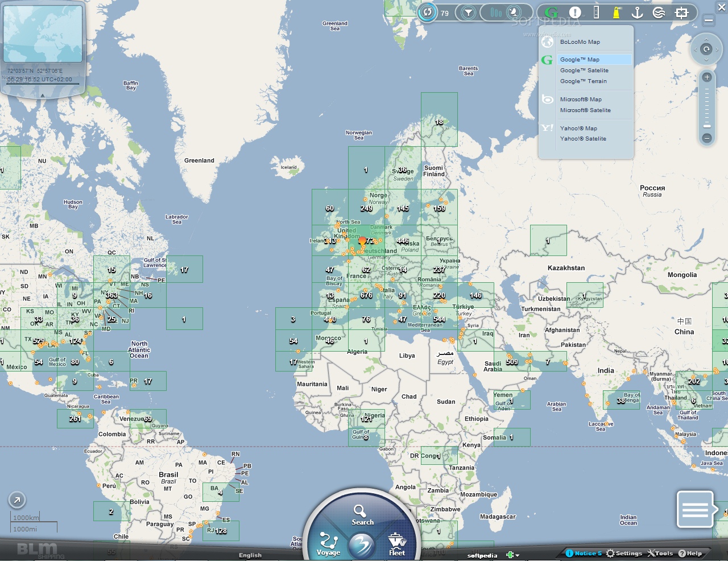This screenshot has width=728, height=561.
Task: Click the round arrow icon above the scale bar
Action: click(17, 500)
